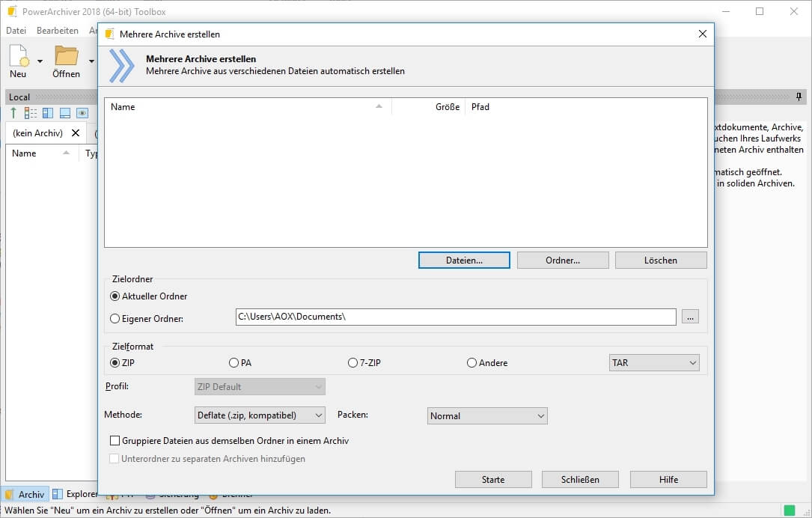Toggle the bottom pane layout icon

click(65, 113)
